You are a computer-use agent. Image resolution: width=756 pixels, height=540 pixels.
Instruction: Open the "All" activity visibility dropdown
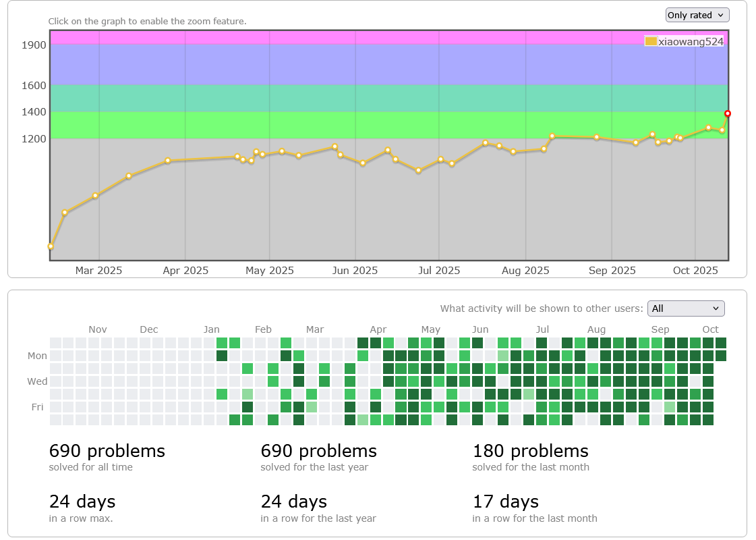click(x=686, y=308)
